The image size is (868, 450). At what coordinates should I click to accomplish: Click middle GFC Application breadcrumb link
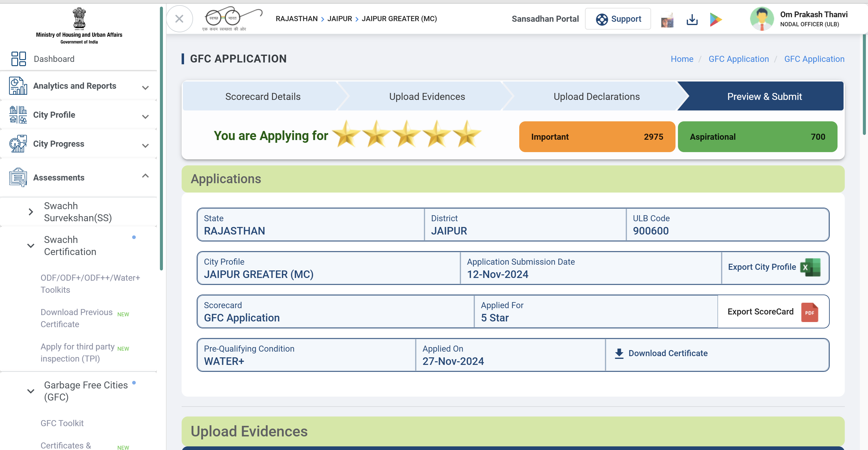[739, 59]
